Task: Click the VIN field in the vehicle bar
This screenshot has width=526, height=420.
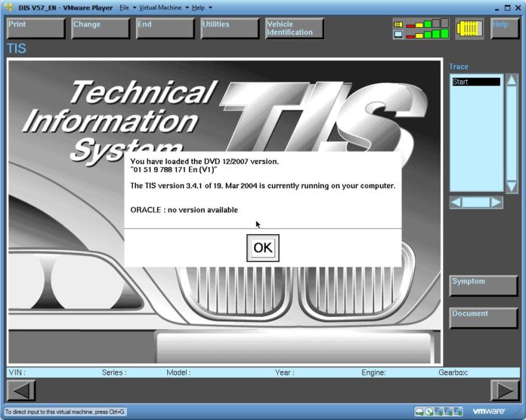Action: tap(17, 372)
